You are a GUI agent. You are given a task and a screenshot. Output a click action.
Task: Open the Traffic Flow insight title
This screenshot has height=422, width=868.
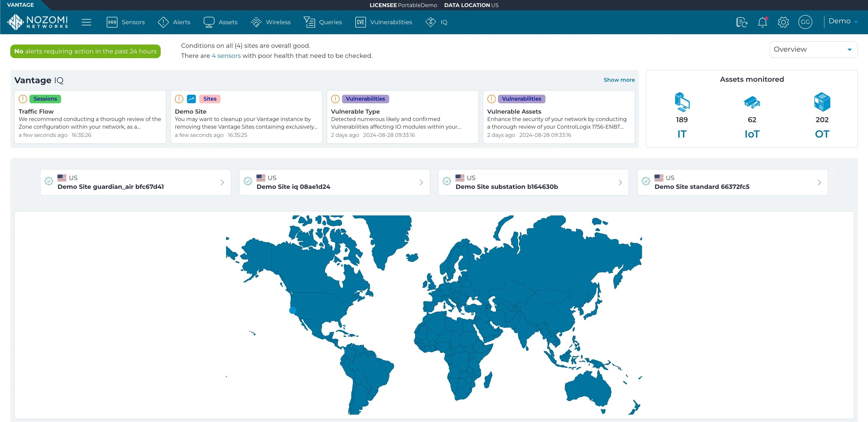(x=36, y=112)
